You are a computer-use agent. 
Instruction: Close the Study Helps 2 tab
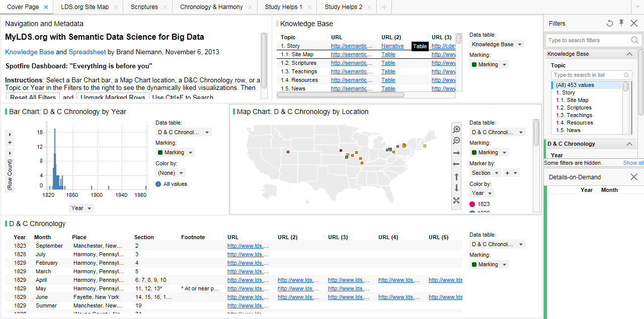coord(369,7)
